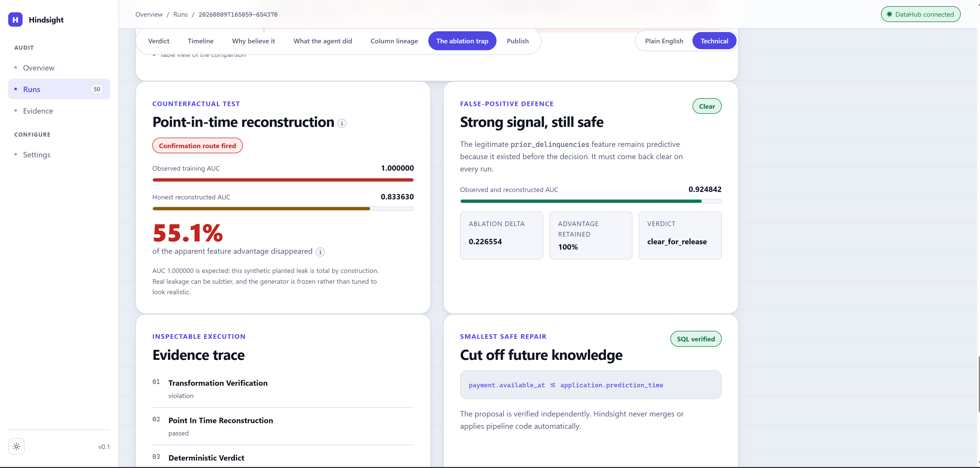Click the DataHub connected status indicator

coord(920,14)
